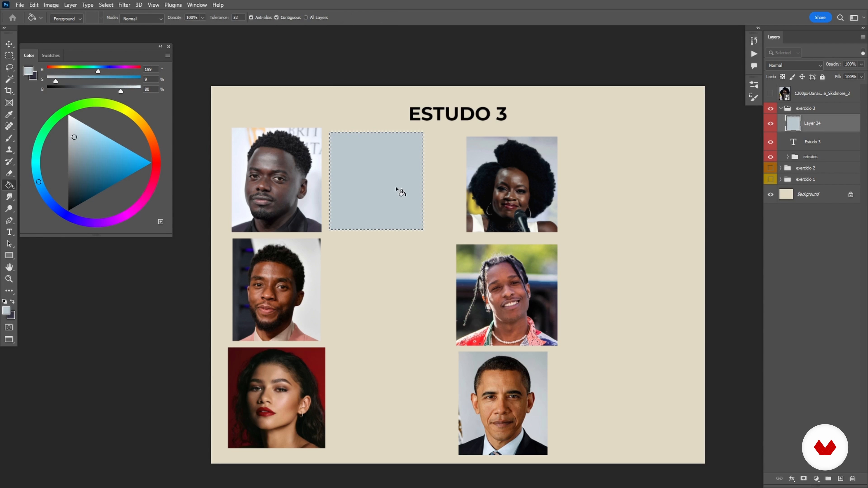Hide the Estudo 3 text layer

point(770,142)
